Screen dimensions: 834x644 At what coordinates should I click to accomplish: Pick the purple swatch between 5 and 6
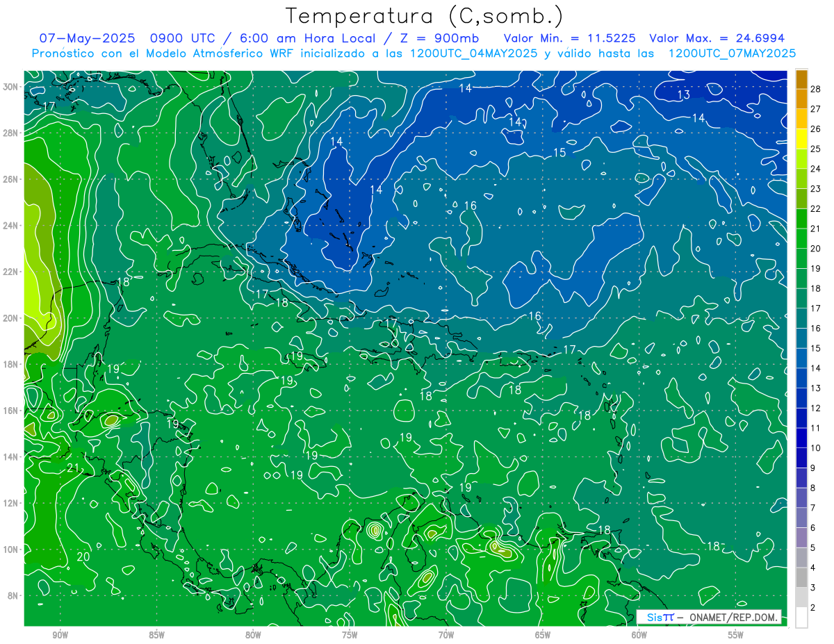[x=801, y=538]
